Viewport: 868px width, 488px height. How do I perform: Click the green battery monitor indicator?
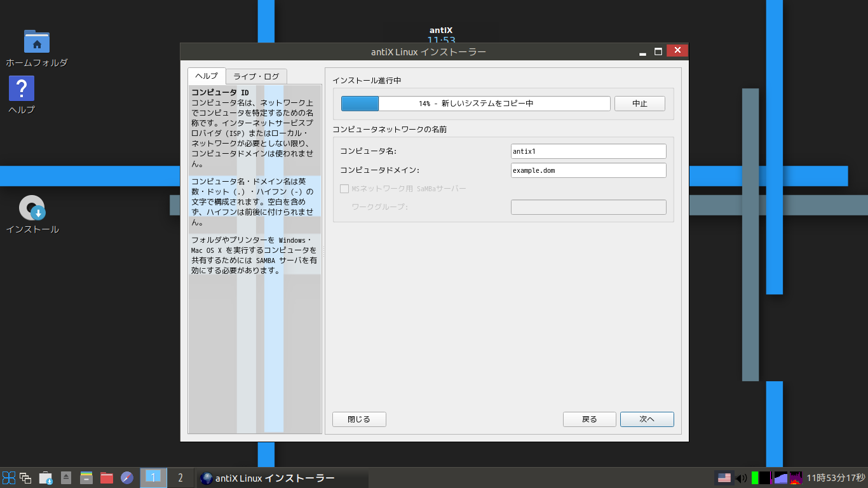(x=755, y=478)
